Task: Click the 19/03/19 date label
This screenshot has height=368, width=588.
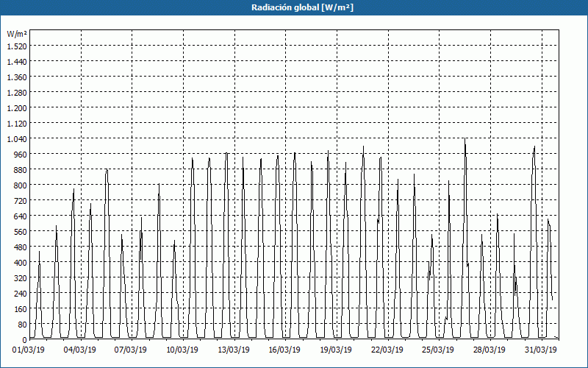Action: [x=336, y=350]
